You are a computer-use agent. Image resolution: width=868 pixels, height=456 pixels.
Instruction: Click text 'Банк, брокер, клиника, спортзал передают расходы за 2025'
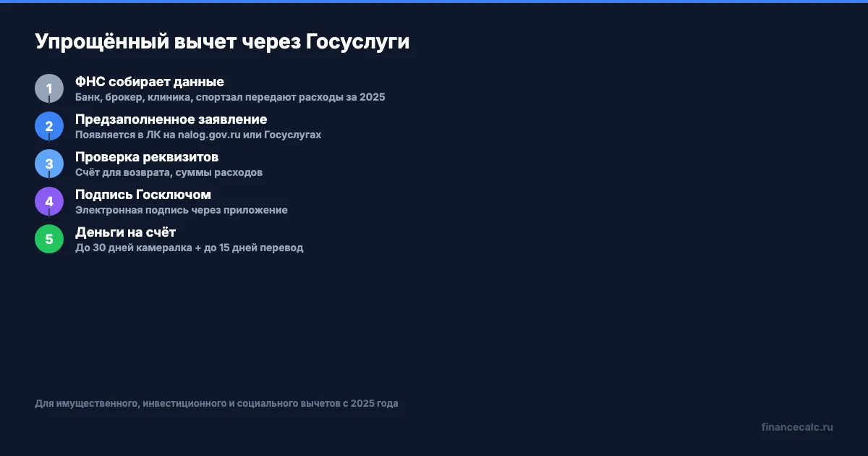point(230,97)
